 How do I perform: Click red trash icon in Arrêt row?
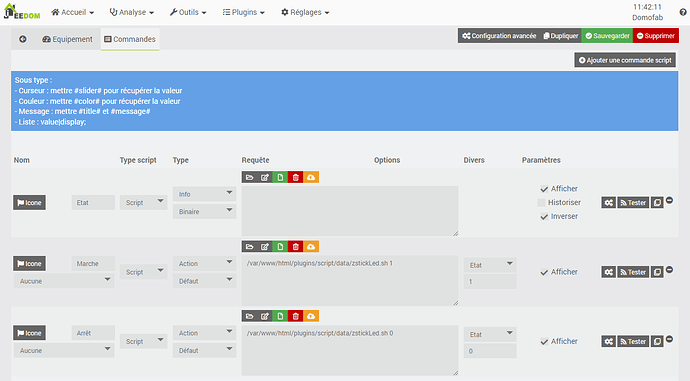(295, 316)
